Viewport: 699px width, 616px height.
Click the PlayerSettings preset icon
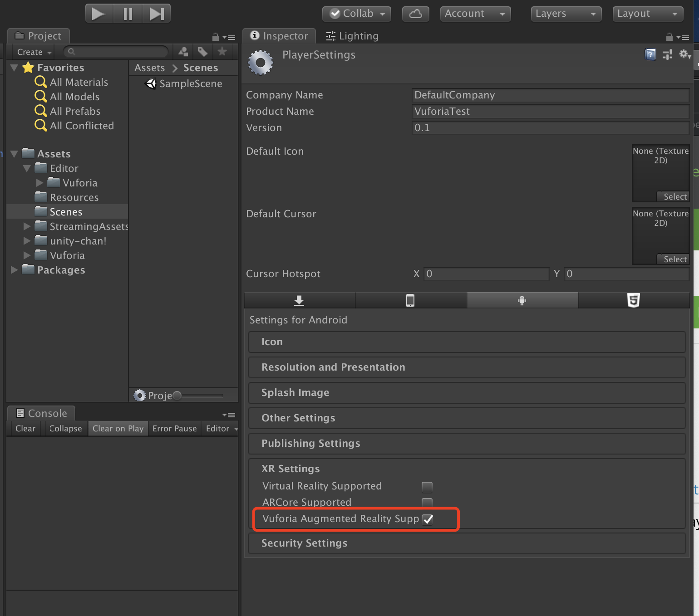tap(667, 54)
